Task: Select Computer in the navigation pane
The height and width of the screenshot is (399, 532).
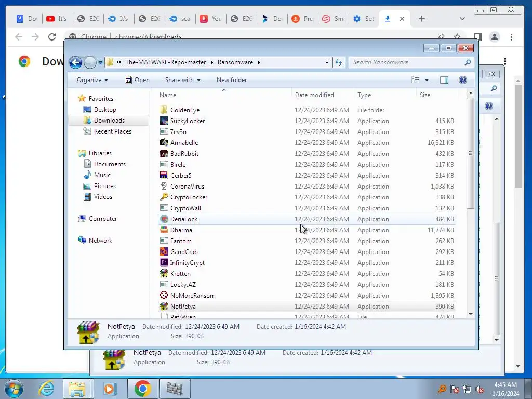Action: tap(103, 219)
